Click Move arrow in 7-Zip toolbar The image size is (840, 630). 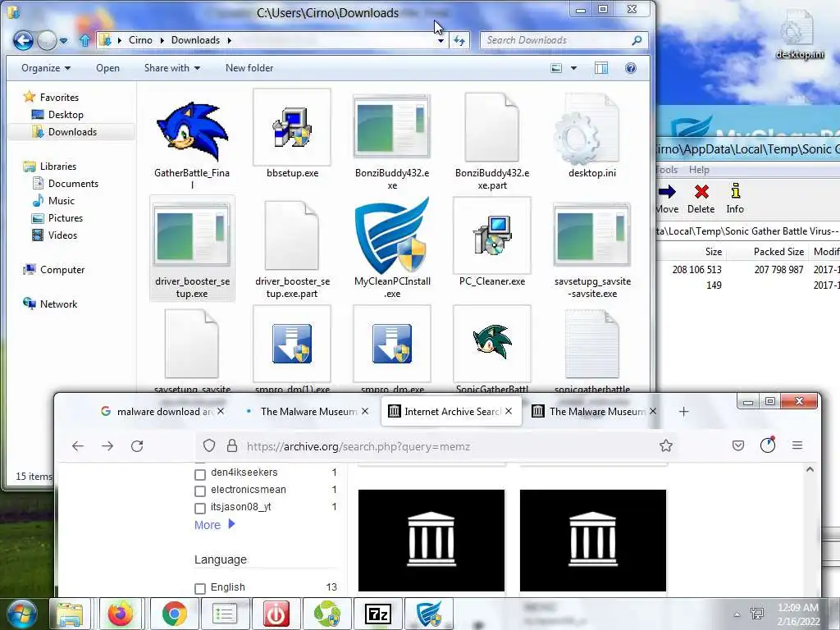tap(667, 199)
